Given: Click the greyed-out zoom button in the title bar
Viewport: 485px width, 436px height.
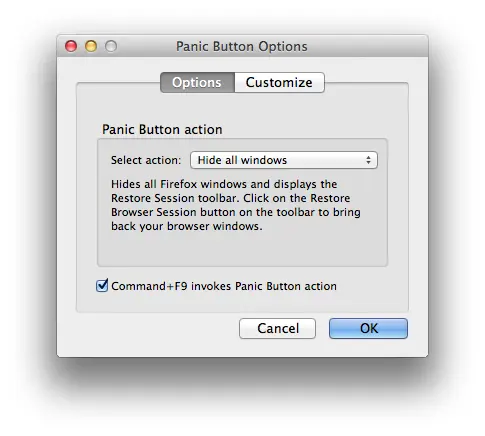Looking at the screenshot, I should [x=111, y=46].
